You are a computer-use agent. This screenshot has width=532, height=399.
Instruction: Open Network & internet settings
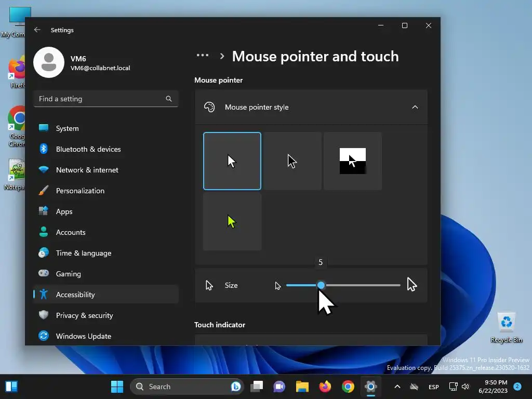pyautogui.click(x=106, y=170)
